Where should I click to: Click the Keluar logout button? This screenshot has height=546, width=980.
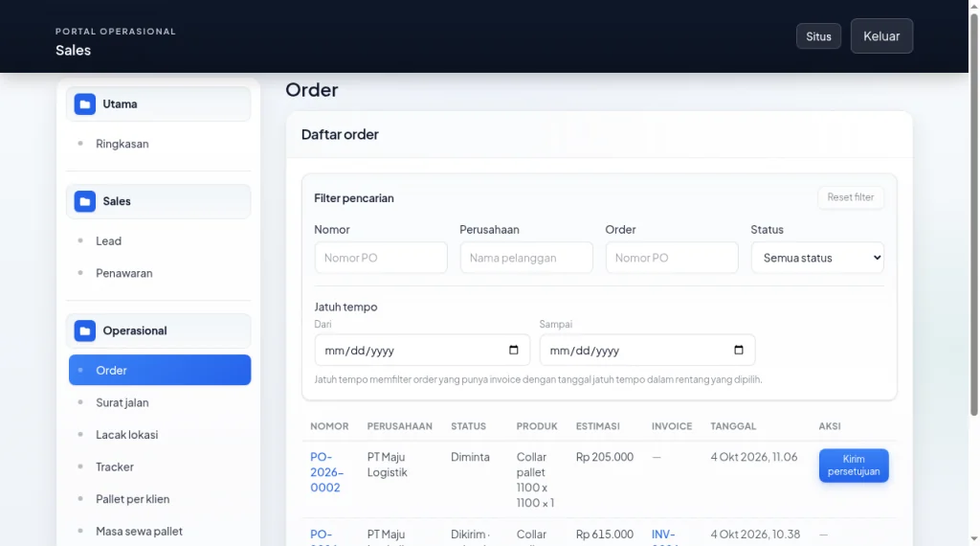coord(881,36)
